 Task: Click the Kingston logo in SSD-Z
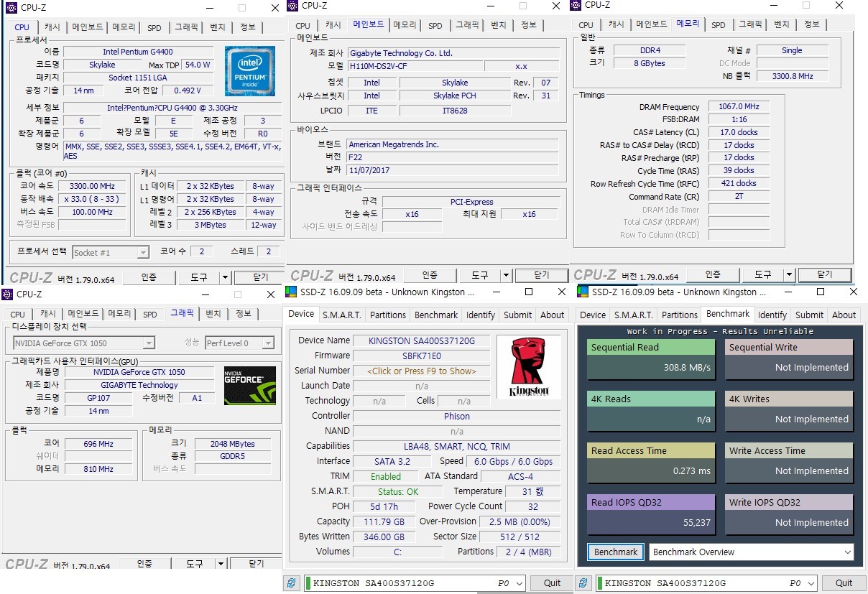[528, 366]
